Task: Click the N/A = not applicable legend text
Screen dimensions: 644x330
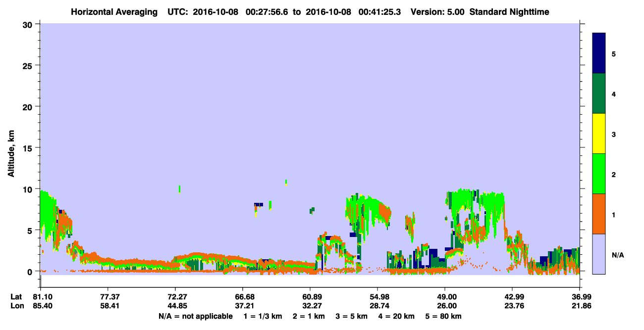Action: (x=196, y=316)
